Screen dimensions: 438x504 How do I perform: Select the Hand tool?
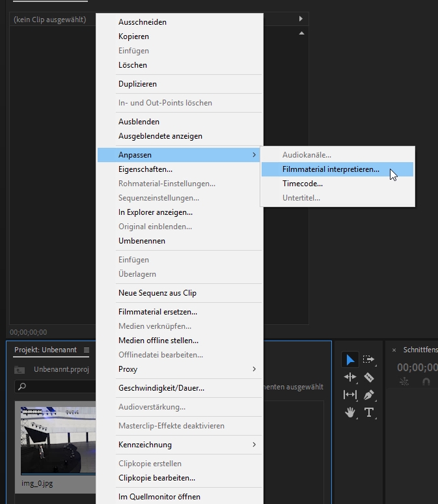click(350, 412)
